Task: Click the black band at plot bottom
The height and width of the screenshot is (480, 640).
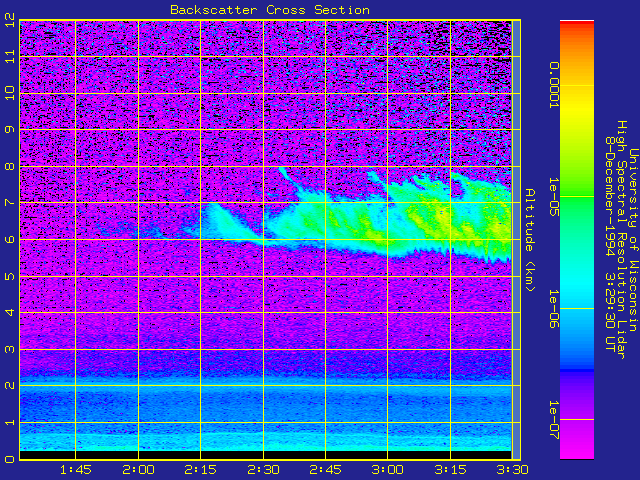Action: coord(265,455)
